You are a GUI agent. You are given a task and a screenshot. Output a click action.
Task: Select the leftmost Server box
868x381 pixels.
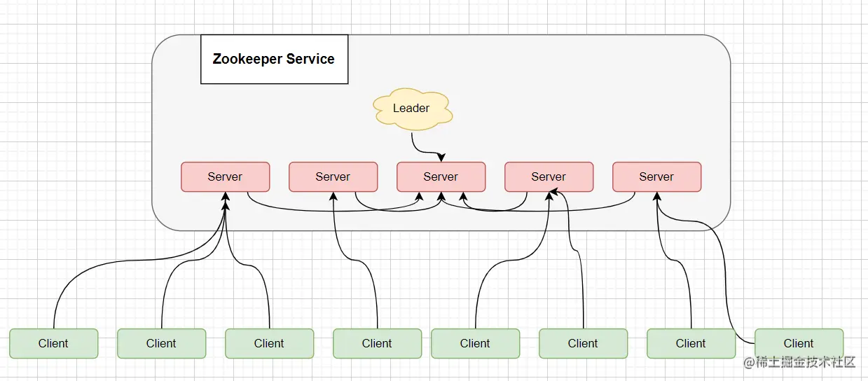[x=225, y=177]
